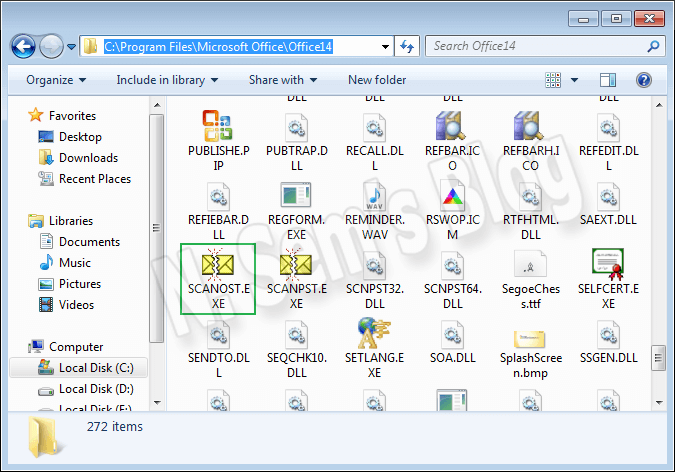Click navigation pane scrollbar thumb
675x472 pixels.
[x=157, y=228]
